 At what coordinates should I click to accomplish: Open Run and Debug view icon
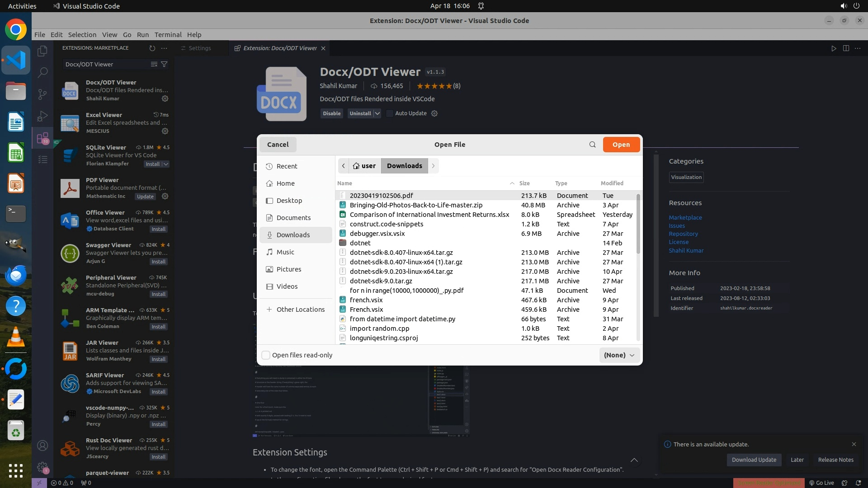(42, 116)
